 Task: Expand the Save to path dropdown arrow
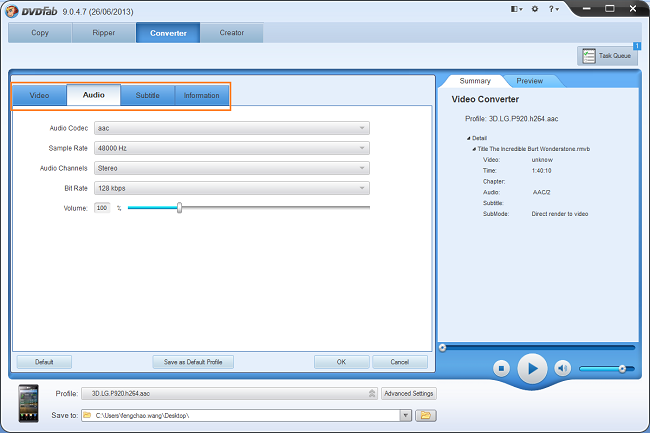[406, 415]
